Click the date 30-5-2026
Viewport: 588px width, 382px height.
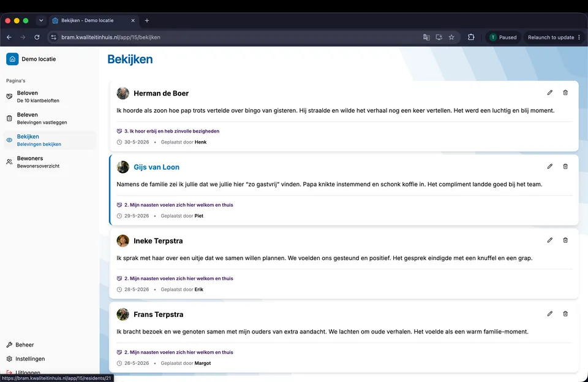click(x=137, y=142)
